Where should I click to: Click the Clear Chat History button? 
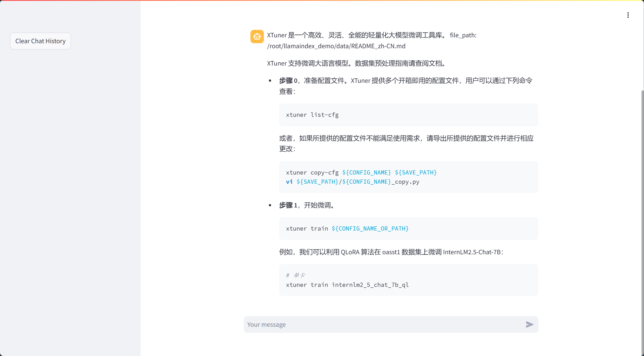pyautogui.click(x=40, y=41)
